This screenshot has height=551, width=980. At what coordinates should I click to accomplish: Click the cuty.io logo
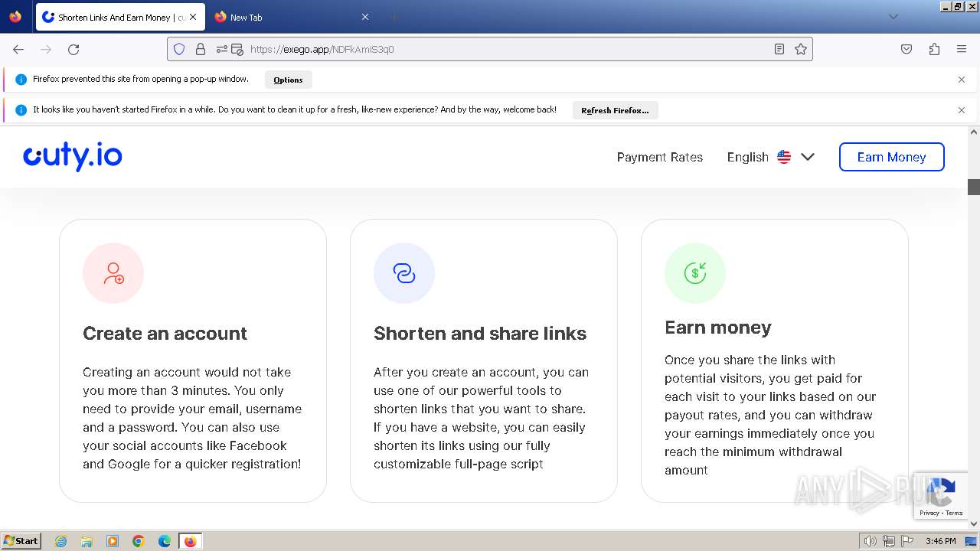73,157
